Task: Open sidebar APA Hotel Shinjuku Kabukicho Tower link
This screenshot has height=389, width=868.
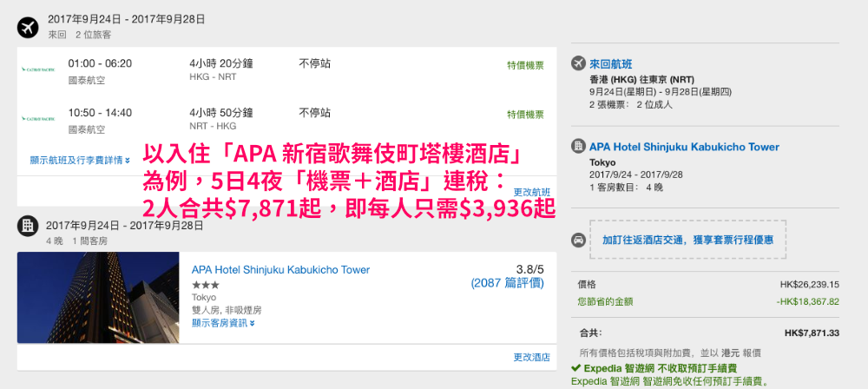Action: (x=684, y=147)
